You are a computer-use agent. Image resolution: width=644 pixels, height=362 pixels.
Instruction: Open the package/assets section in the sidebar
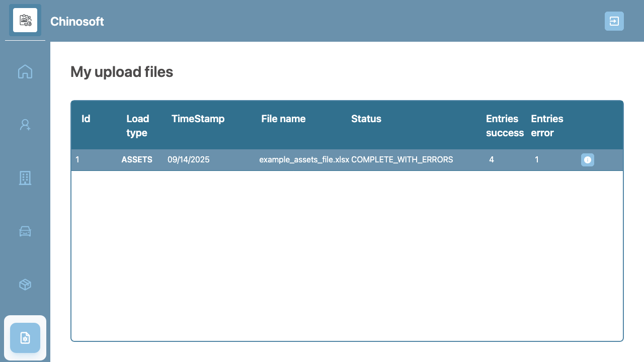pos(25,285)
